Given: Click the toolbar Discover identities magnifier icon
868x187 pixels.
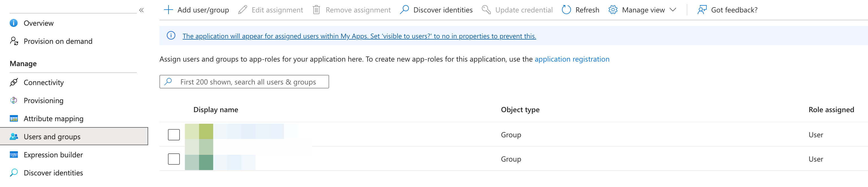Looking at the screenshot, I should [404, 10].
